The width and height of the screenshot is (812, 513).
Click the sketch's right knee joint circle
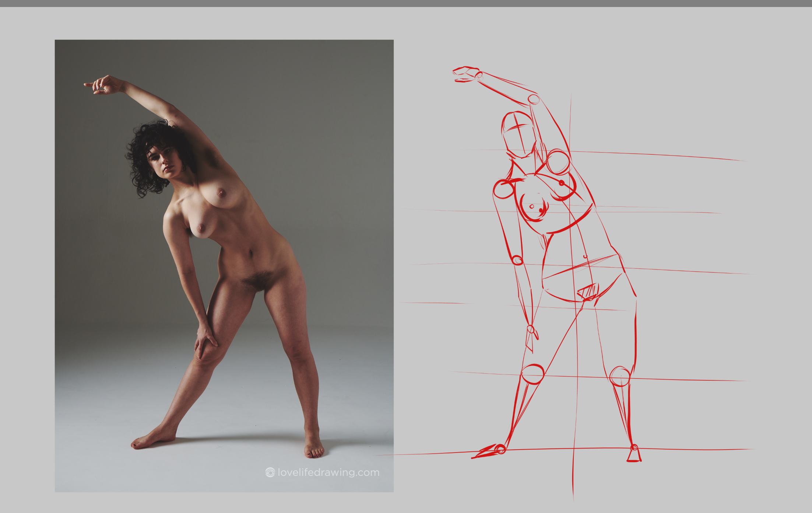tap(620, 376)
